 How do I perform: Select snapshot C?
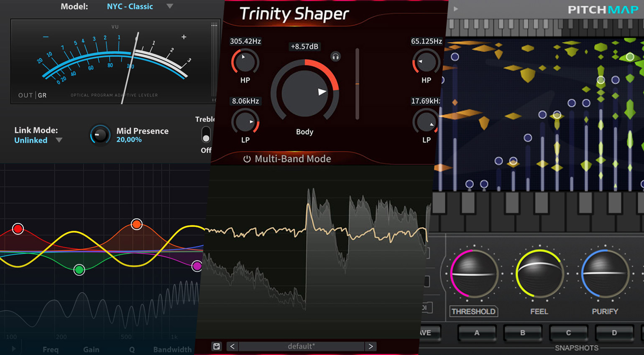click(x=568, y=333)
